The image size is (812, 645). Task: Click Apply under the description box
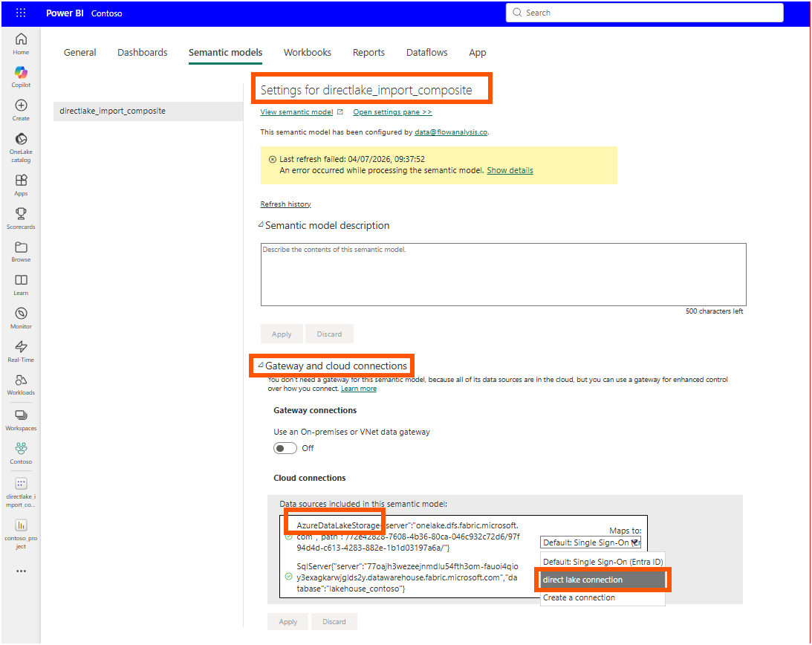[x=282, y=334]
